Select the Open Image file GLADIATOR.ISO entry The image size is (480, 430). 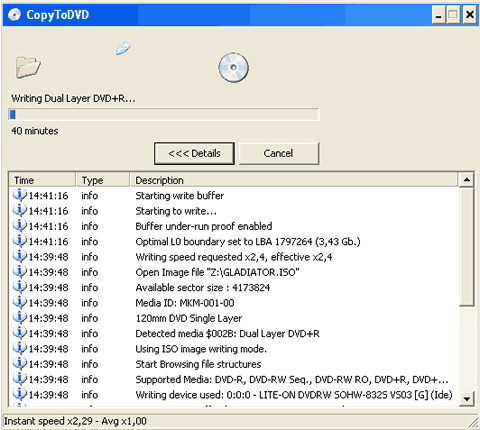point(233,272)
